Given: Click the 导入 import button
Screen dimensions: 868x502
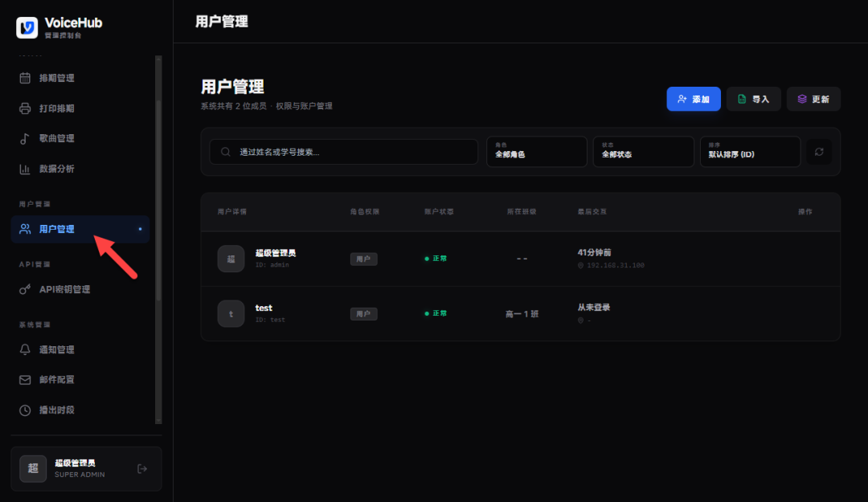Looking at the screenshot, I should click(x=753, y=99).
